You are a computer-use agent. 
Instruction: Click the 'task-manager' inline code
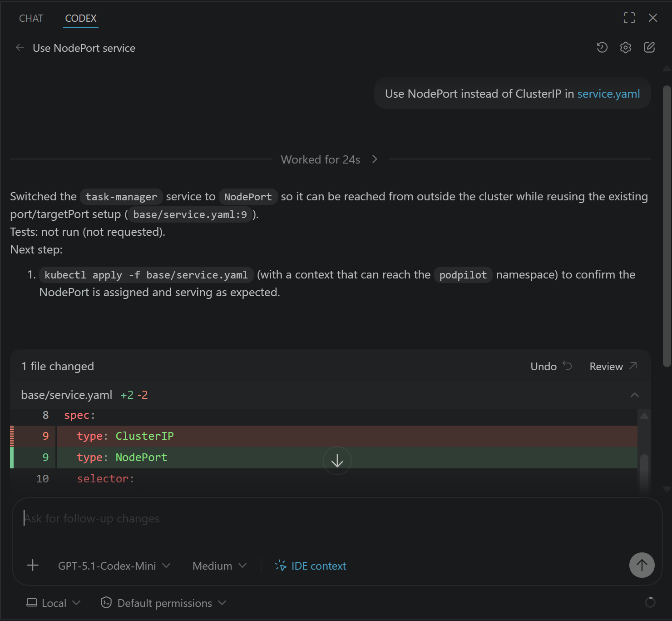coord(121,197)
